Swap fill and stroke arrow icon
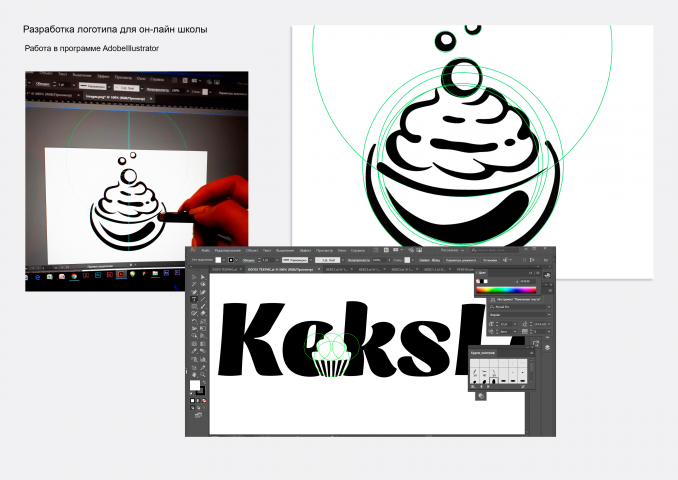 pyautogui.click(x=204, y=382)
